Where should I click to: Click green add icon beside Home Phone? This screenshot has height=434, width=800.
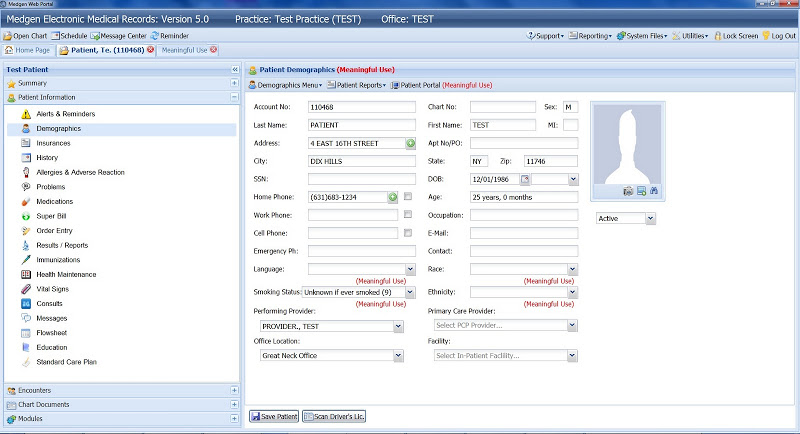coord(392,197)
